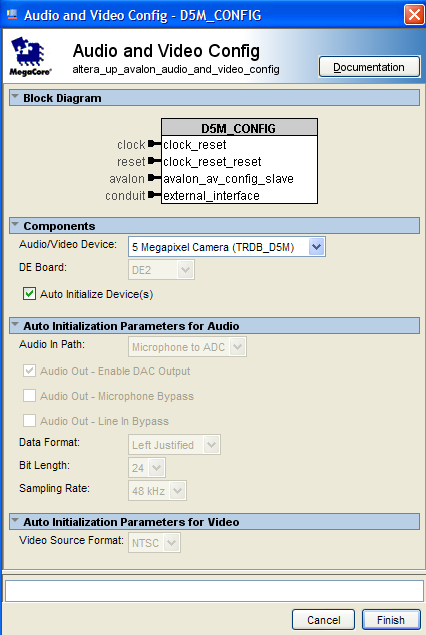Click the reset connector marker
The width and height of the screenshot is (426, 635).
click(x=154, y=161)
